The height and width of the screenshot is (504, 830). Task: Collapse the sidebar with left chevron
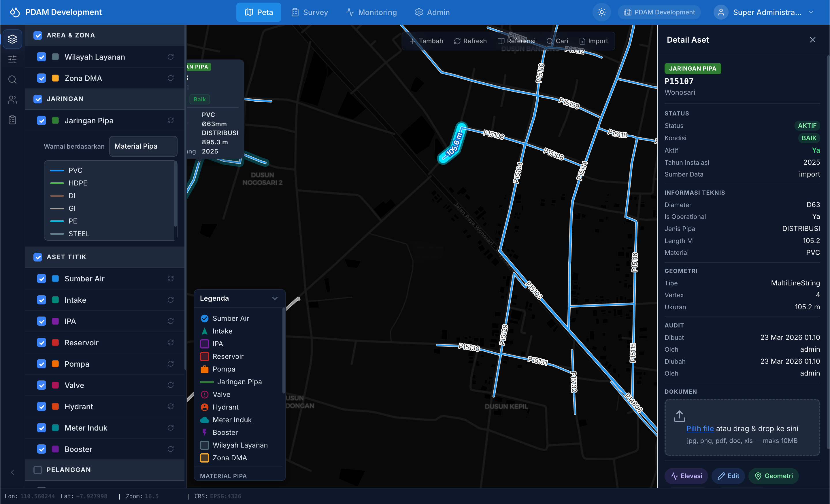(x=12, y=472)
